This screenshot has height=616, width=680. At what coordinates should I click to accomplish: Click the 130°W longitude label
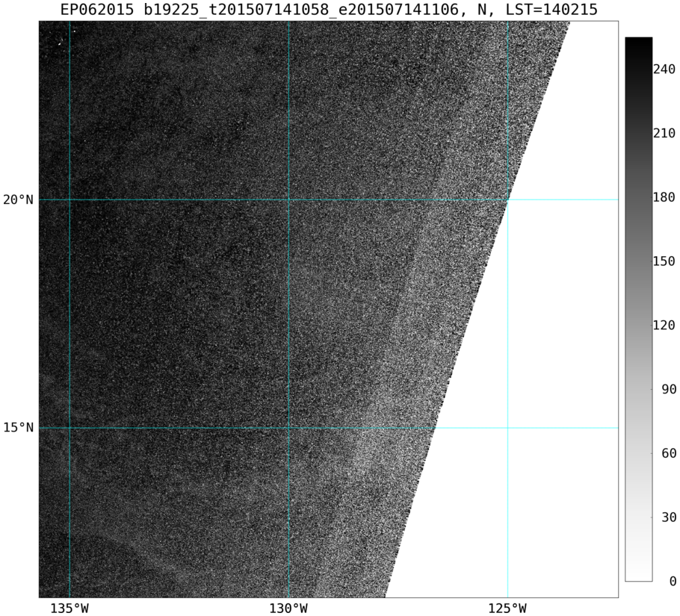tap(288, 609)
